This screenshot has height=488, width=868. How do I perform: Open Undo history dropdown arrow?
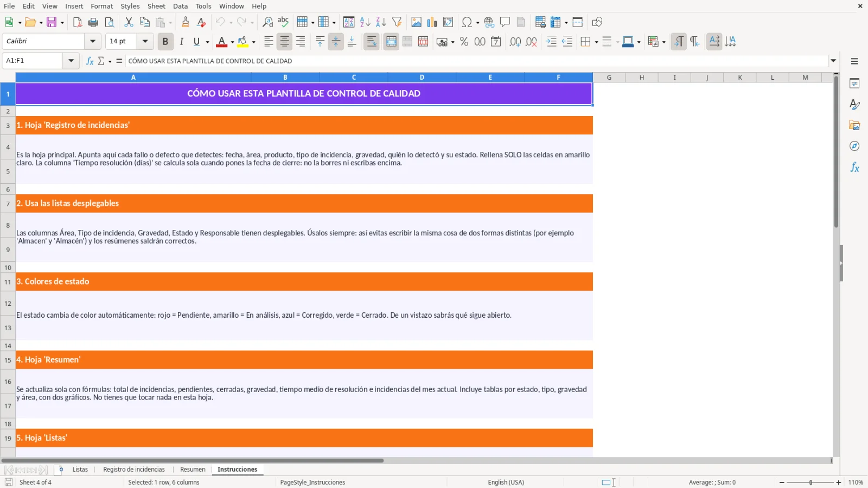point(231,22)
